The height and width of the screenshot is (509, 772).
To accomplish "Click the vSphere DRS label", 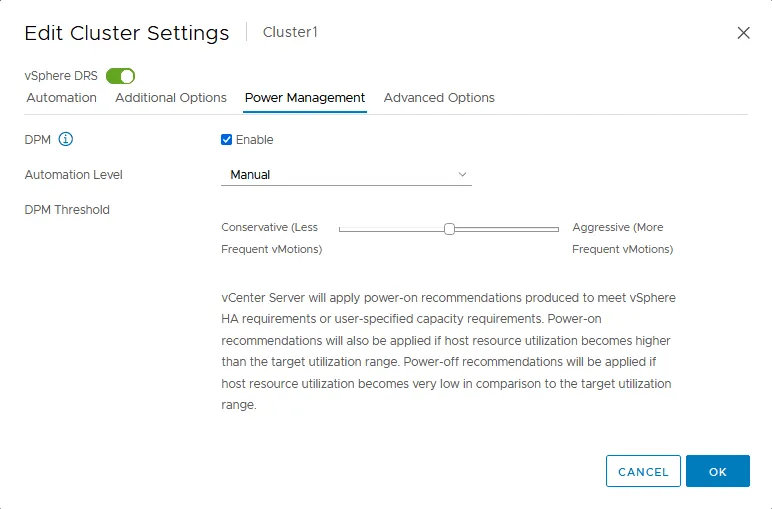I will 61,76.
